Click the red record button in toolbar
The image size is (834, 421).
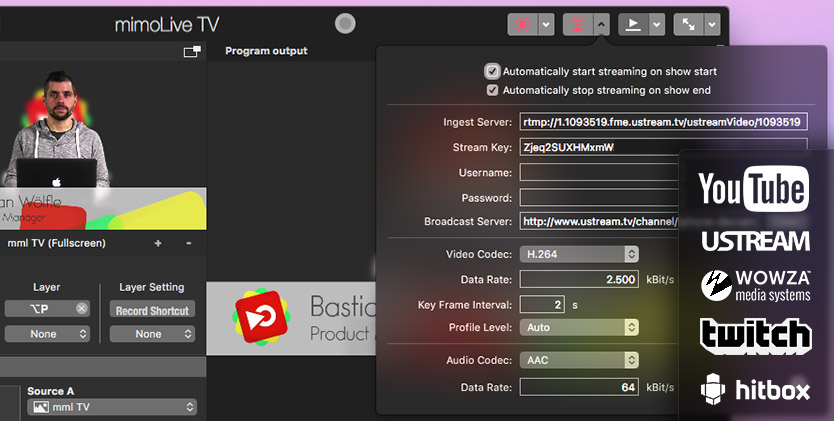522,24
